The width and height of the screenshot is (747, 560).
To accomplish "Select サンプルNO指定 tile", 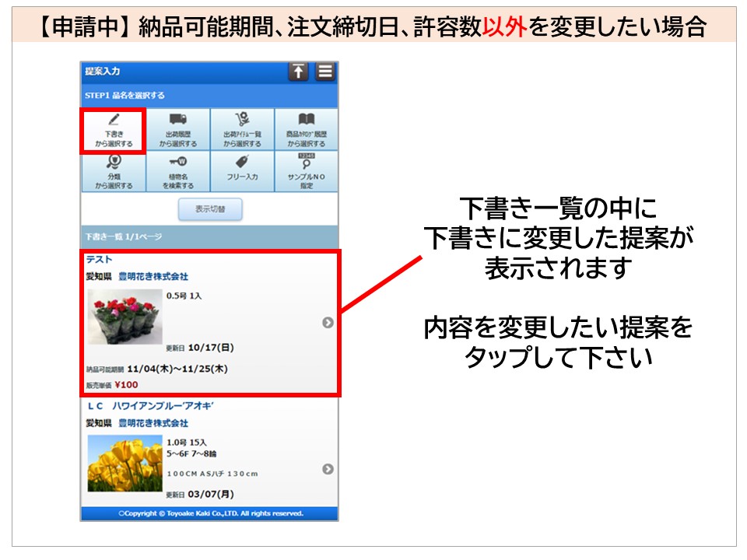I will pos(306,171).
